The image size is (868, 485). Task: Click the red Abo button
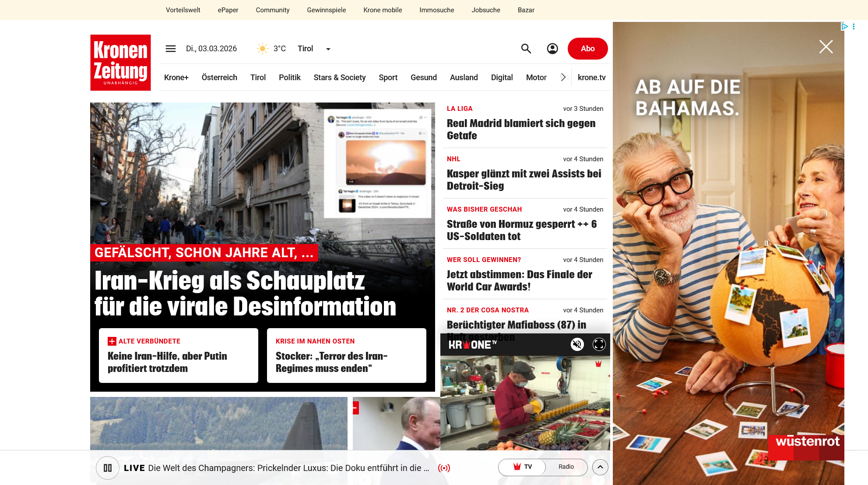pos(587,49)
